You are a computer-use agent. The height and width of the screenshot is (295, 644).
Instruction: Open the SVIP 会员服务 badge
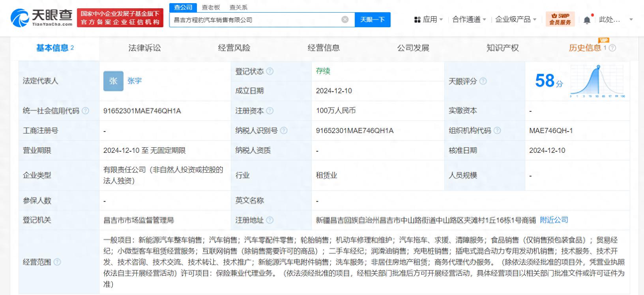[560, 19]
